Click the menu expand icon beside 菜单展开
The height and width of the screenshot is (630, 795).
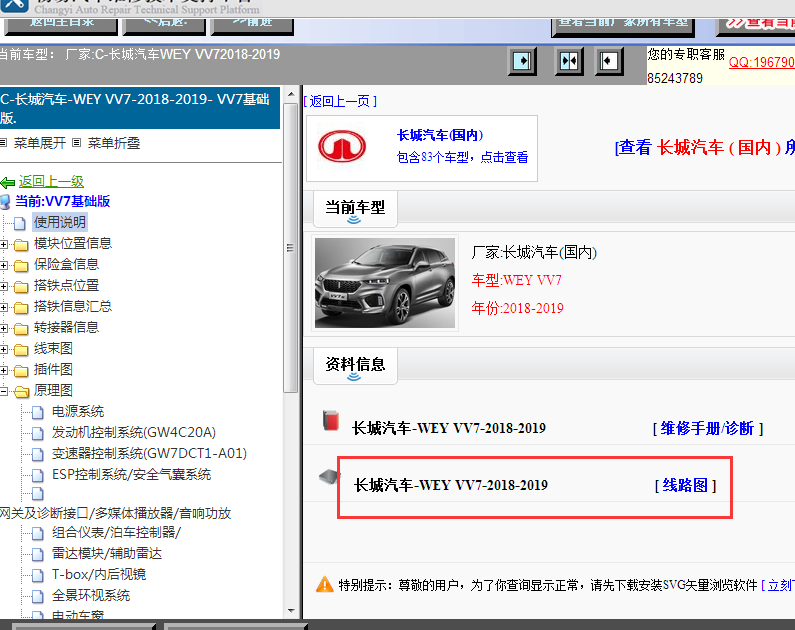tap(4, 143)
